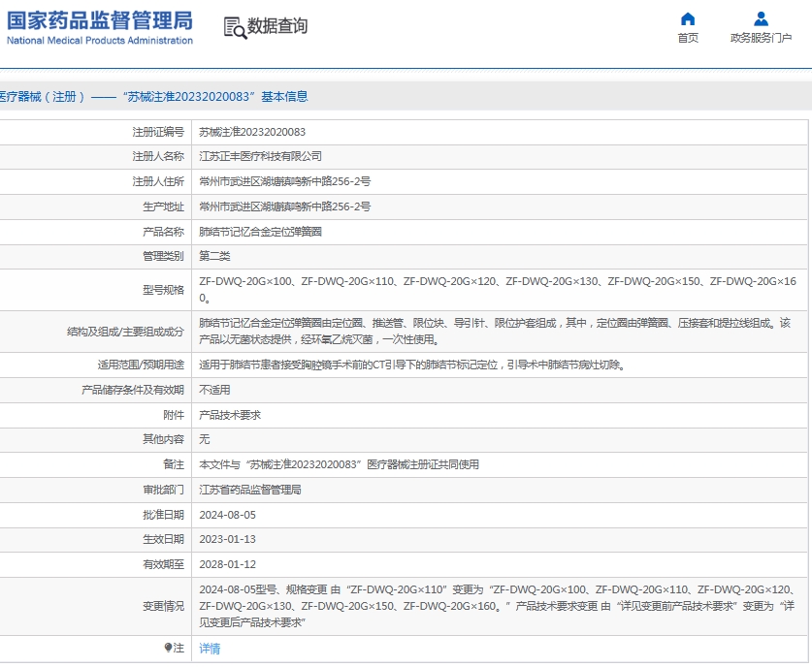Click storage condition value 不适用

(x=215, y=390)
